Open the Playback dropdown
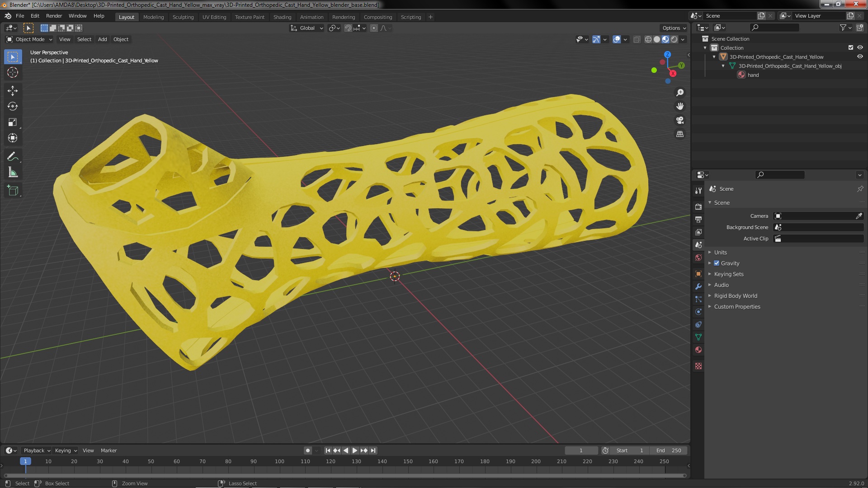The image size is (868, 488). click(36, 450)
